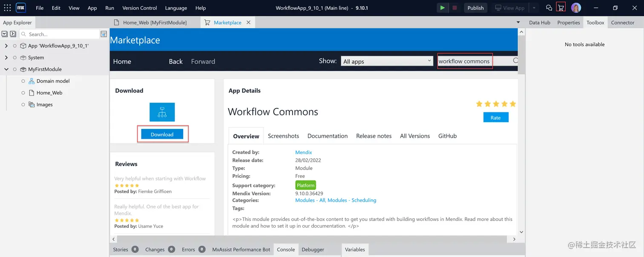This screenshot has height=257, width=644.
Task: Open the All Versions tab
Action: 415,136
